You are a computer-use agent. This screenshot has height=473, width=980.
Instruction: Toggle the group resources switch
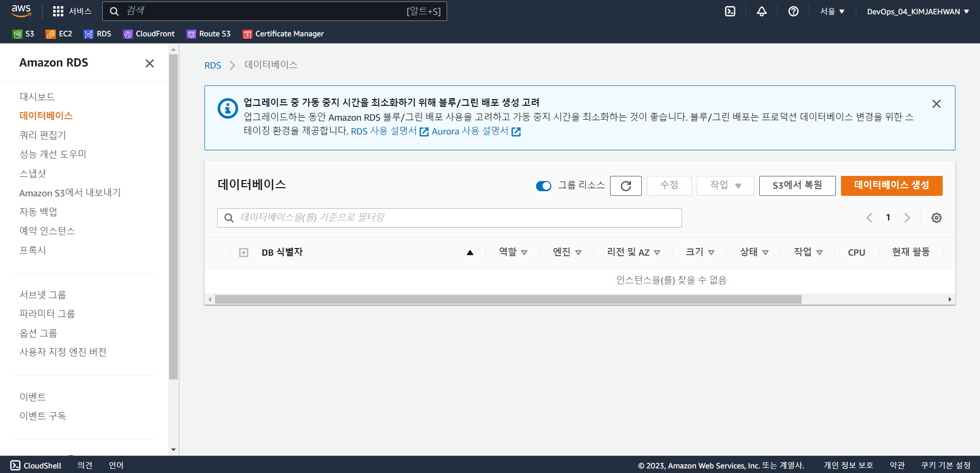pos(544,186)
